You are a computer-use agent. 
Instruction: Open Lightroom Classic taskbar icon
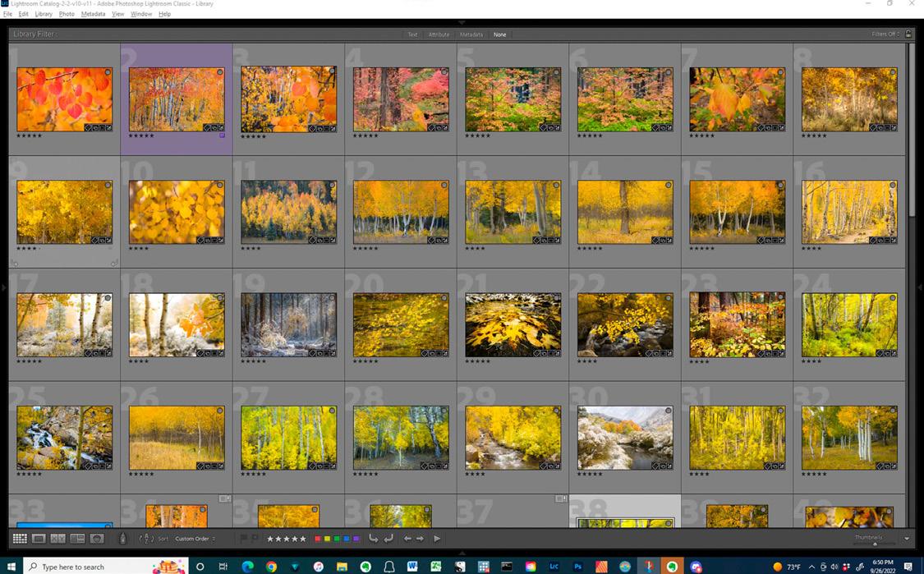(x=554, y=567)
